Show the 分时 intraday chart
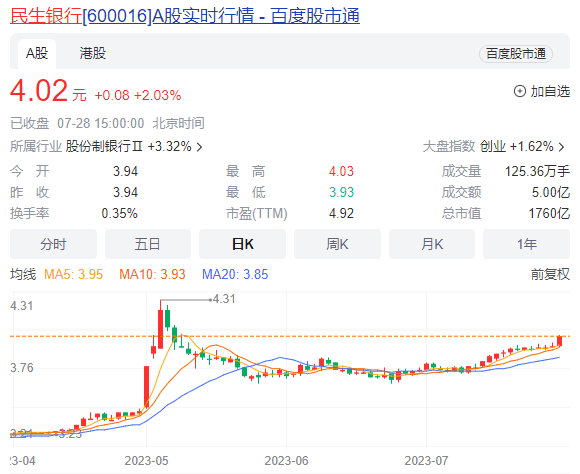This screenshot has height=474, width=580. [x=53, y=244]
